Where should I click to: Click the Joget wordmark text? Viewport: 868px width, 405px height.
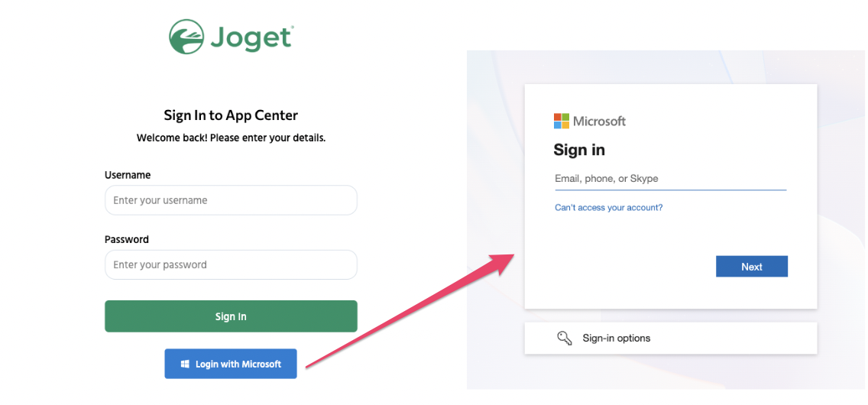[x=251, y=38]
